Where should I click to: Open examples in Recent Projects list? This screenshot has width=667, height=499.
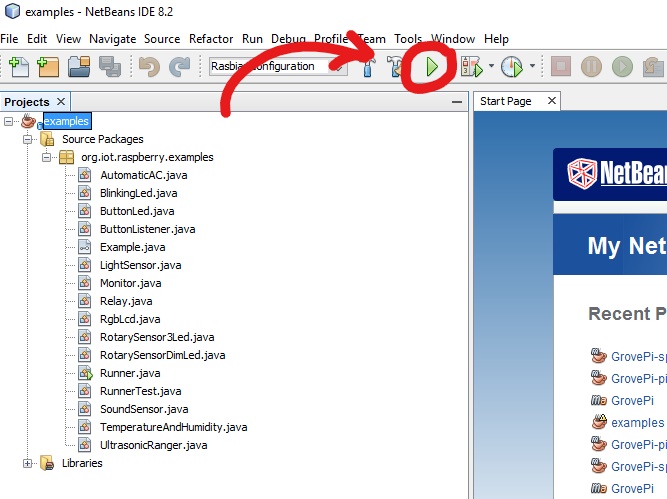(637, 423)
